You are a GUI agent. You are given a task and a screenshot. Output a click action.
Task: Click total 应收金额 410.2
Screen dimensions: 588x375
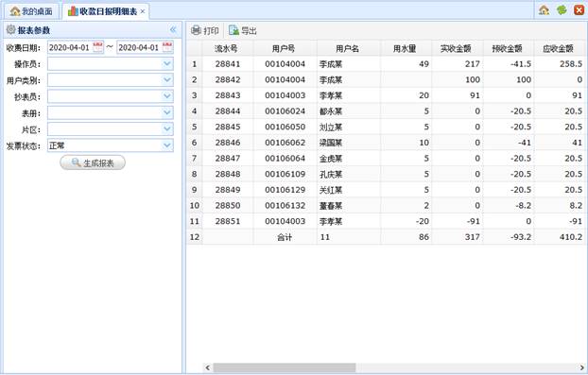coord(571,237)
